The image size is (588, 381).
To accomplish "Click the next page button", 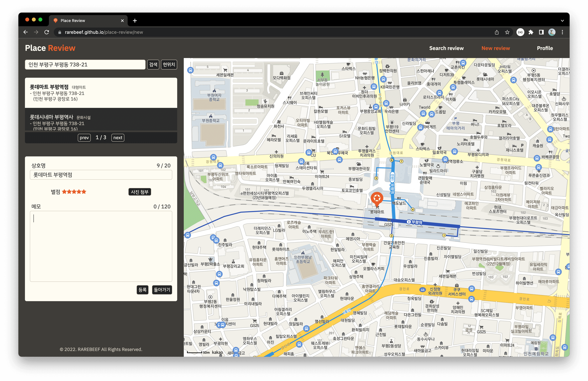I will (118, 138).
